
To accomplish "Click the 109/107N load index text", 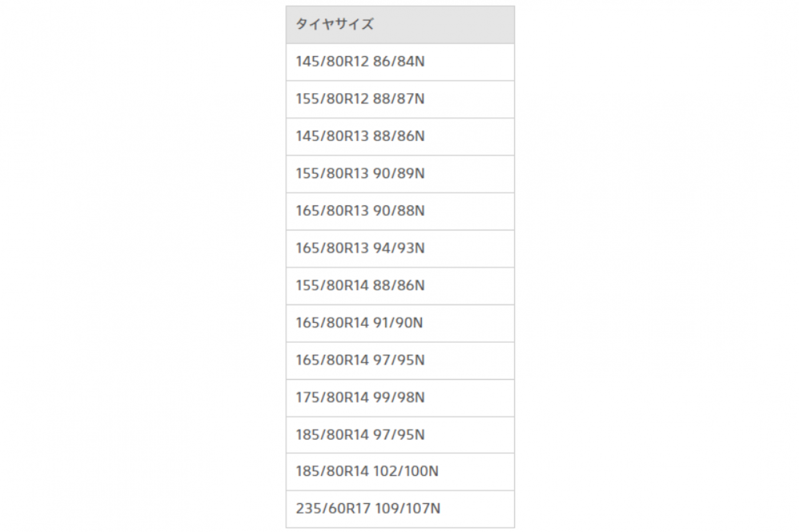I will (407, 509).
